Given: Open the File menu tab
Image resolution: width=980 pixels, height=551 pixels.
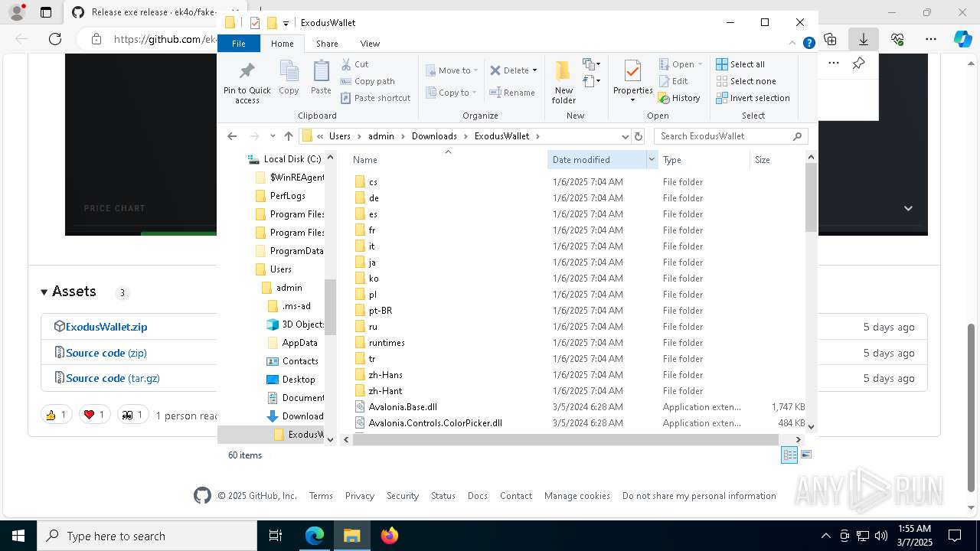Looking at the screenshot, I should point(239,44).
